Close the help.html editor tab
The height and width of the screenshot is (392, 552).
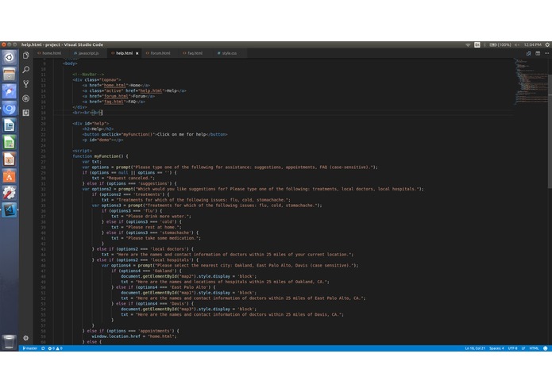click(x=137, y=53)
